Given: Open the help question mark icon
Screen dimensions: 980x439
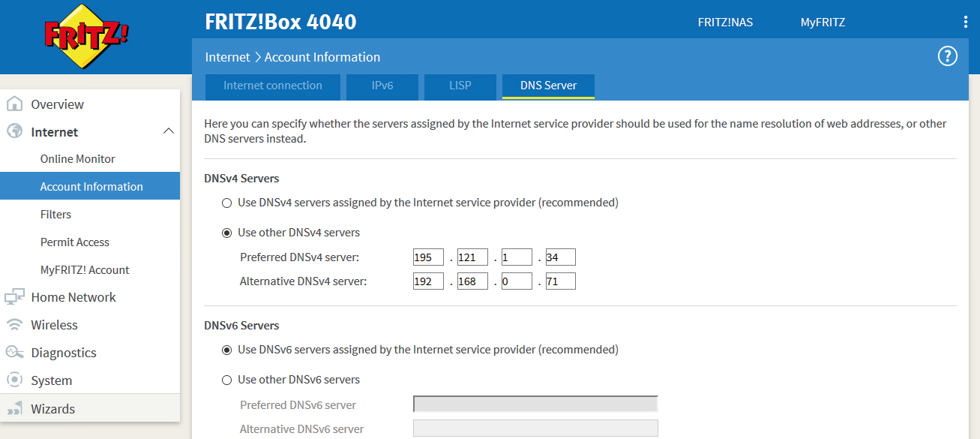Looking at the screenshot, I should click(948, 56).
